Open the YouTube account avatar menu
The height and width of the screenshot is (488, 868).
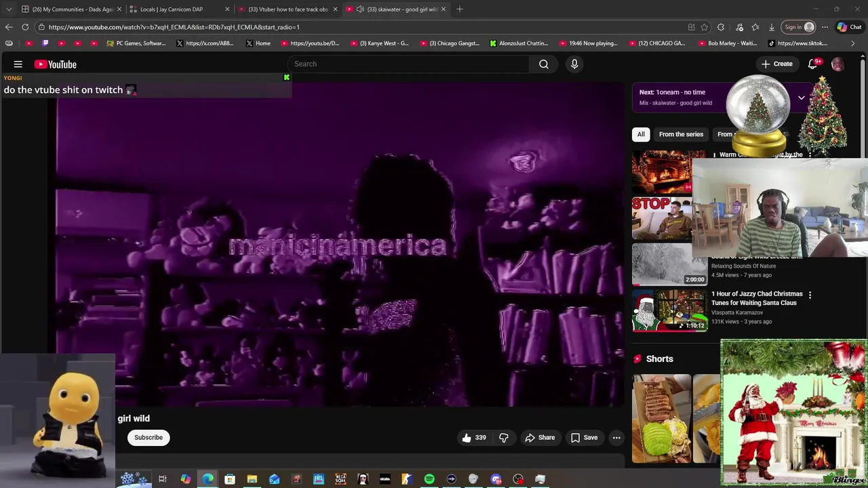(x=838, y=64)
